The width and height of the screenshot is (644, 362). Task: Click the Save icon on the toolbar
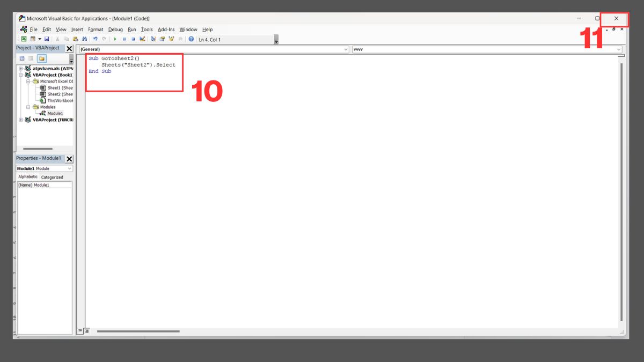click(x=47, y=39)
